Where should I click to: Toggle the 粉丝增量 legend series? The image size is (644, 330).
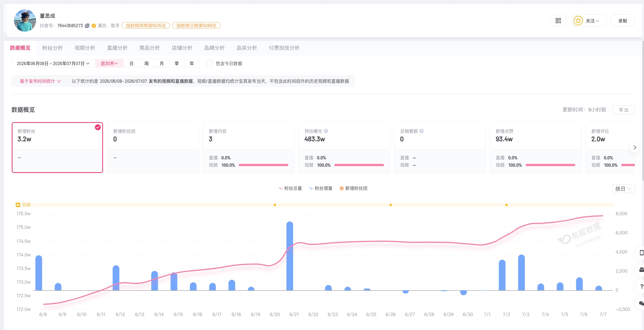tap(321, 188)
